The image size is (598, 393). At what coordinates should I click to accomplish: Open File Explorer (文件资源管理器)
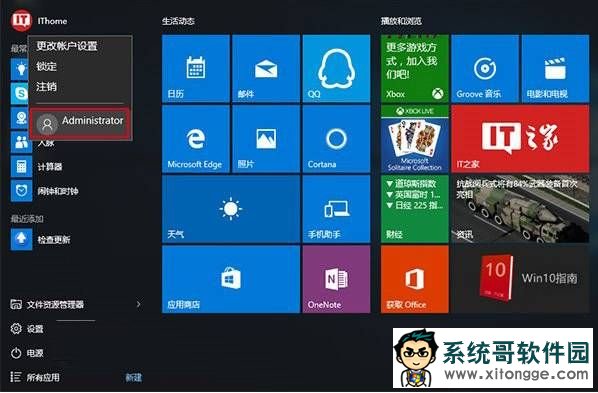(x=47, y=304)
